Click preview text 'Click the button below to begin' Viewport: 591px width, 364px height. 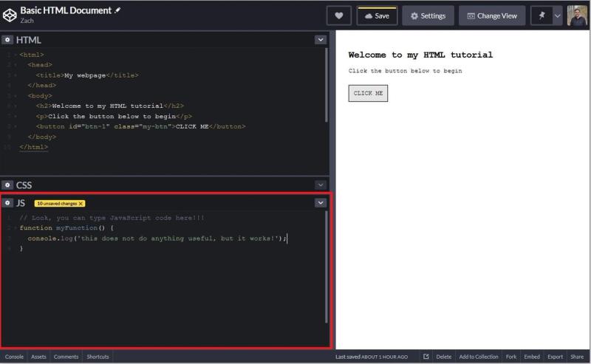(x=405, y=71)
